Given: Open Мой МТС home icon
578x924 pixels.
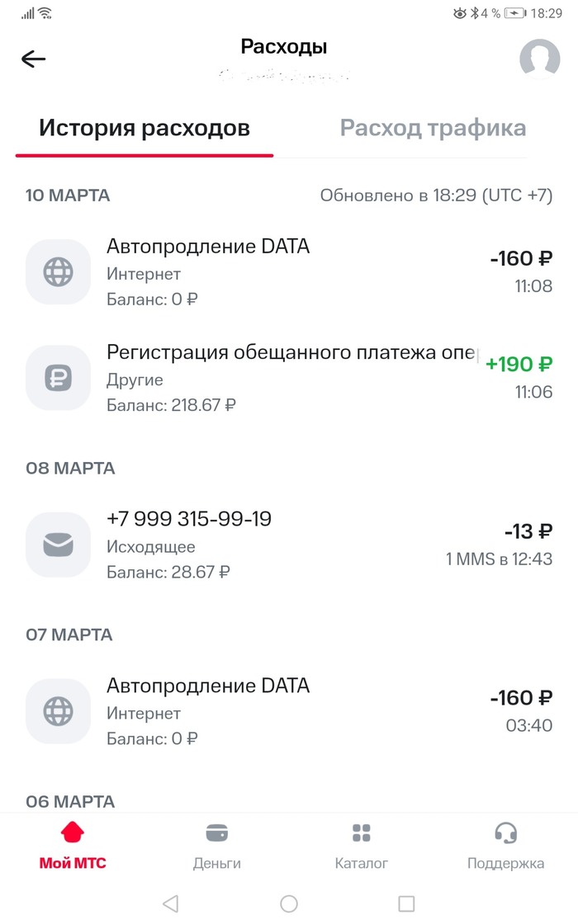Looking at the screenshot, I should click(x=73, y=832).
